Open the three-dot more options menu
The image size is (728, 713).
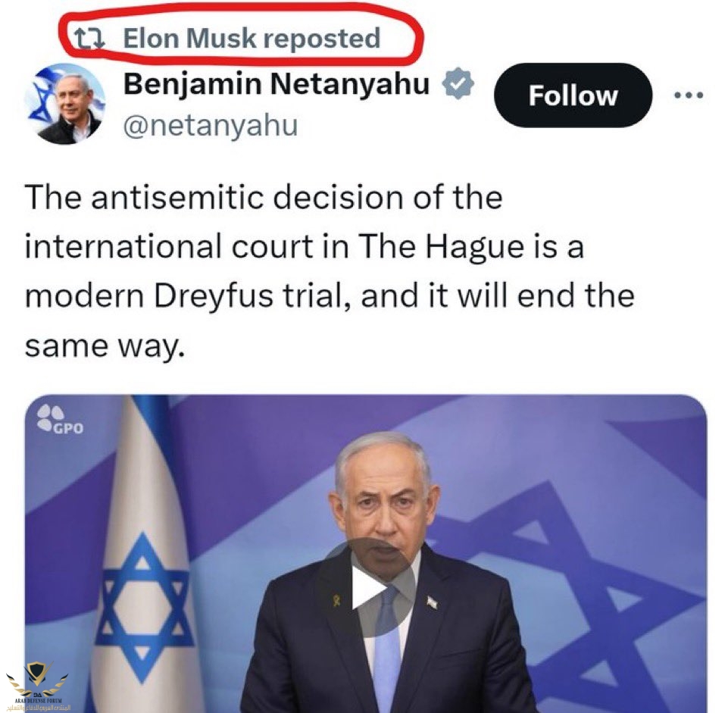689,95
